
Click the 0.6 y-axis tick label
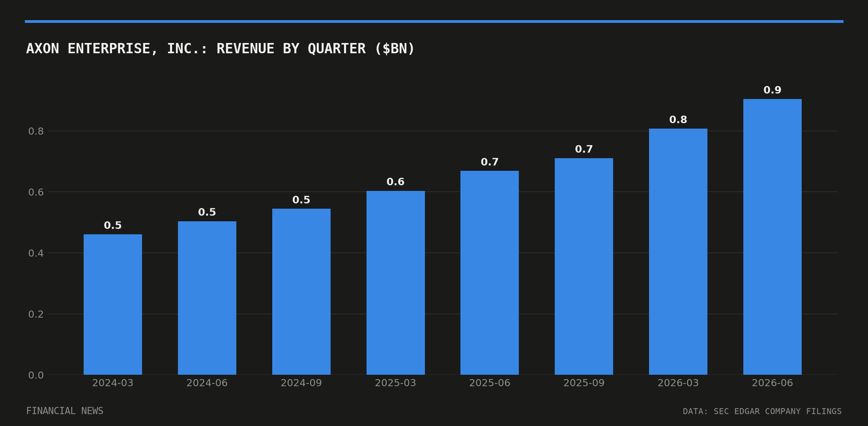click(36, 192)
